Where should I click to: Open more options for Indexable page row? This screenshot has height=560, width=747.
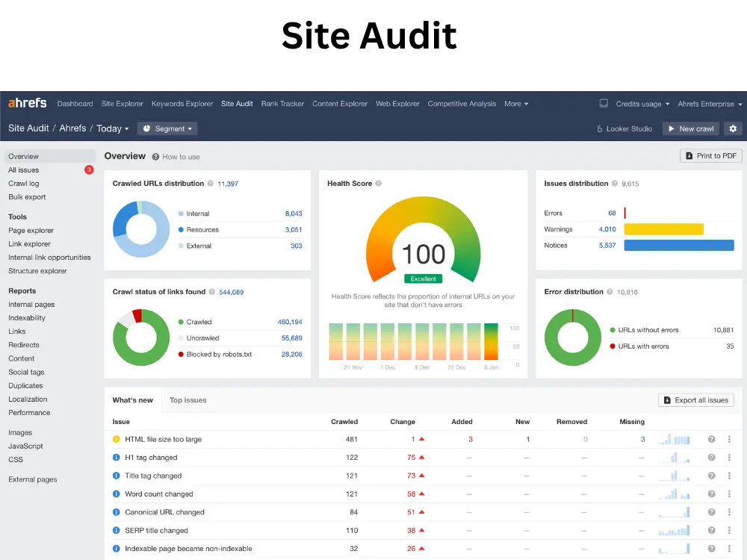point(729,548)
